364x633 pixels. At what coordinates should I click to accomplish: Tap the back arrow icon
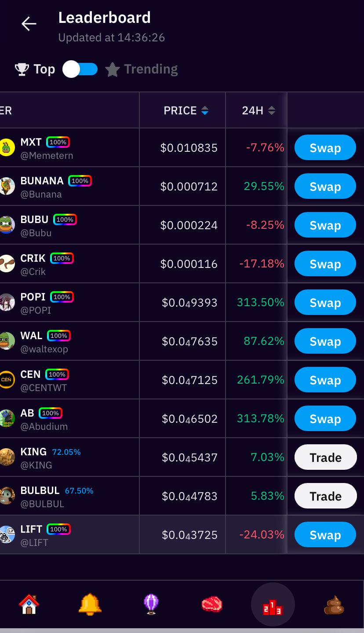(29, 24)
